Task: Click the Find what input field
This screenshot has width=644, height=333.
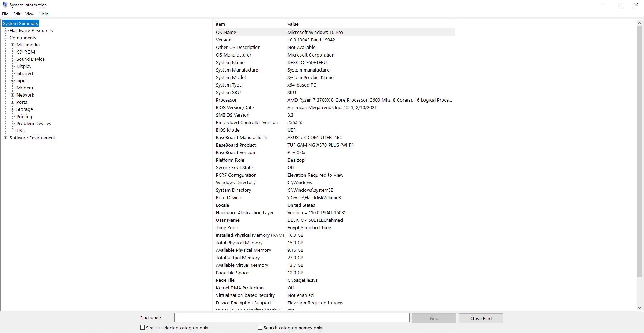Action: pos(292,318)
